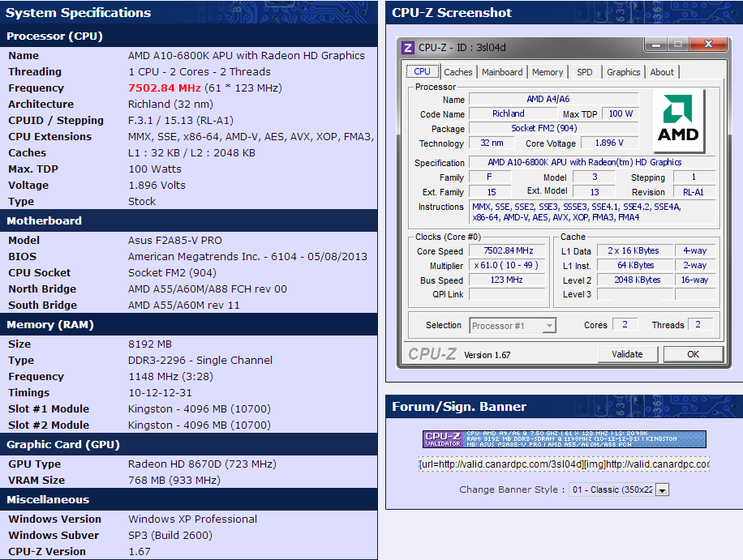
Task: Click the Processor (CPU) section header
Action: click(x=189, y=36)
